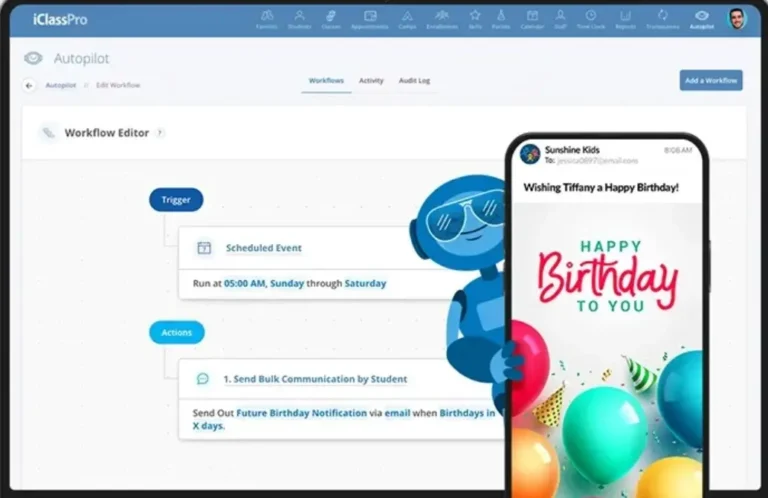768x498 pixels.
Task: Click the Workflow Editor heading
Action: [x=107, y=133]
